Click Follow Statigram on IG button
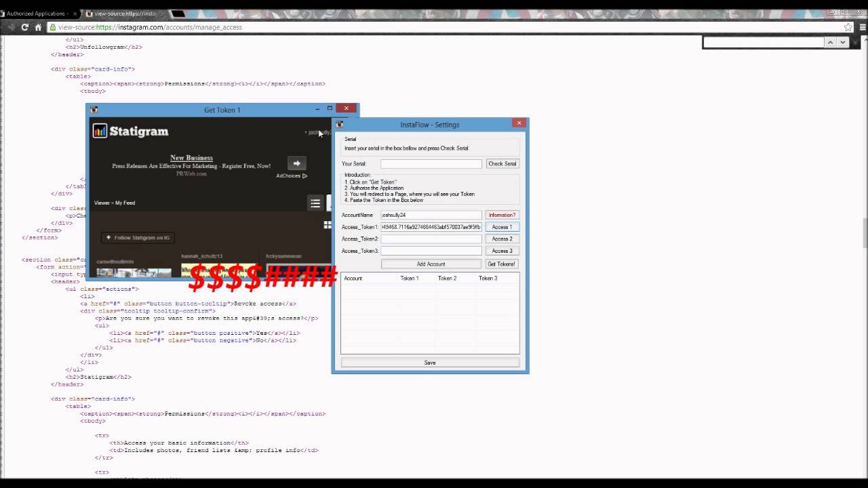868x488 pixels. (x=138, y=238)
